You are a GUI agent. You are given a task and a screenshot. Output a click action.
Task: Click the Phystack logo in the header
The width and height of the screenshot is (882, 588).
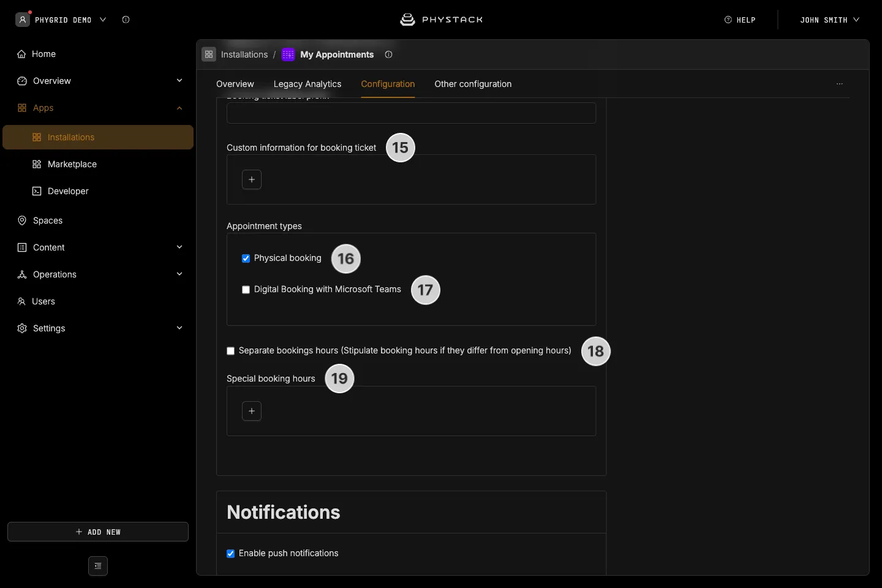point(441,20)
